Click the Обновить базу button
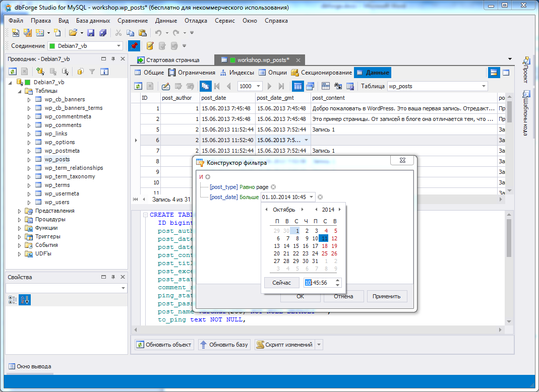The width and height of the screenshot is (539, 392). (x=224, y=345)
